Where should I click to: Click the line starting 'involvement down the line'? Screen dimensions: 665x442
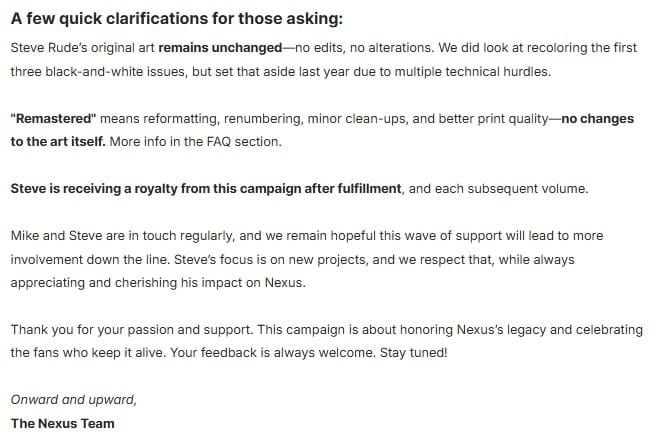click(292, 259)
